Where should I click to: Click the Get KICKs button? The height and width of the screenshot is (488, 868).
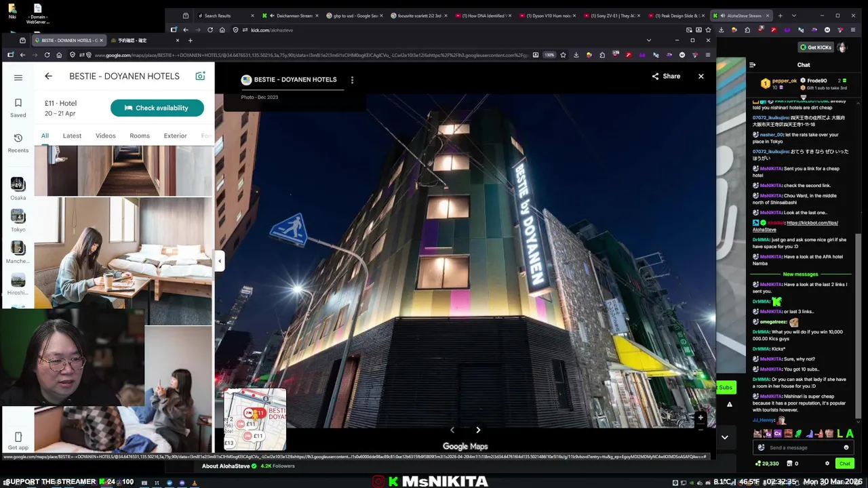point(814,47)
